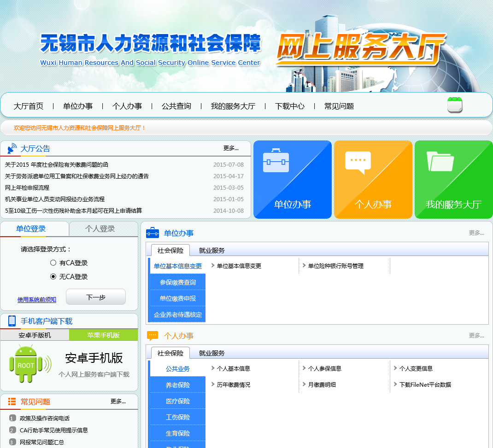Select 参保缴费查询 in the unit side menu

coord(178,282)
